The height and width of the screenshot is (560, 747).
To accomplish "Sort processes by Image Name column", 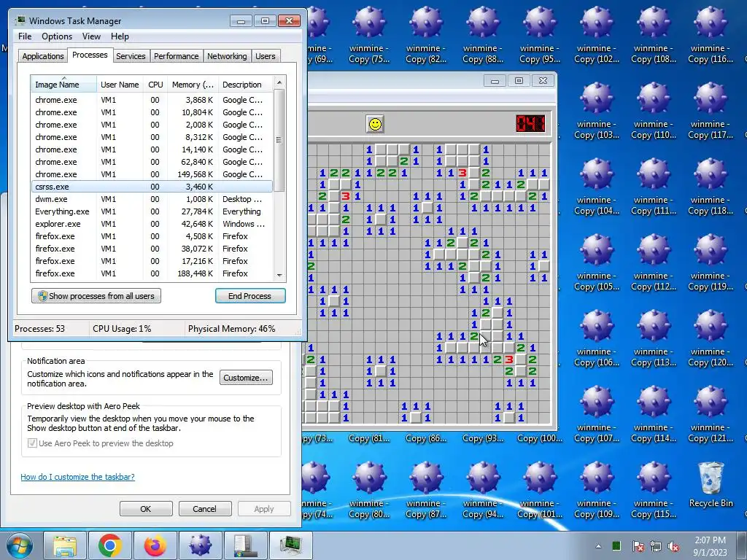I will pos(63,85).
